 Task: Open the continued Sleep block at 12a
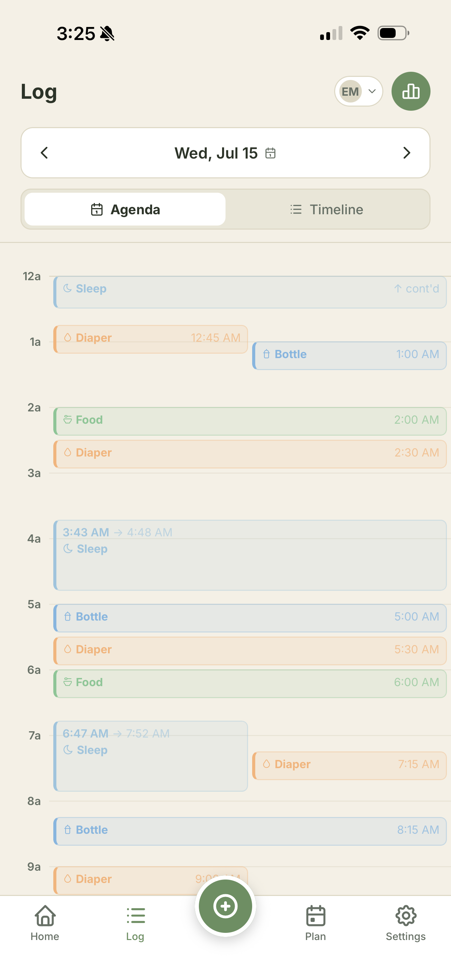(x=250, y=292)
